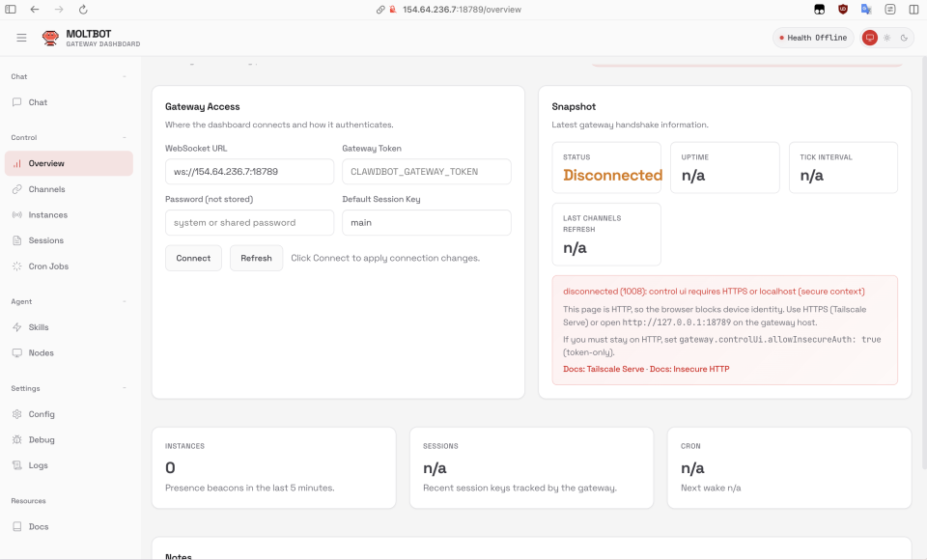The image size is (927, 560).
Task: Click the Health Offline status pill
Action: [x=813, y=38]
